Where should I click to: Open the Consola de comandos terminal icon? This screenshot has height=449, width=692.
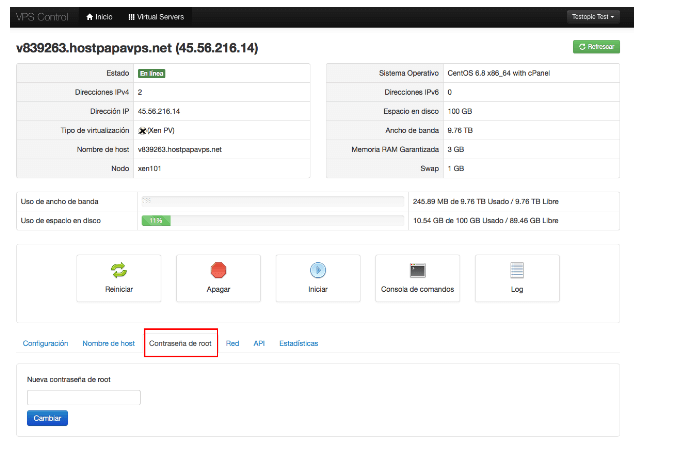click(417, 270)
